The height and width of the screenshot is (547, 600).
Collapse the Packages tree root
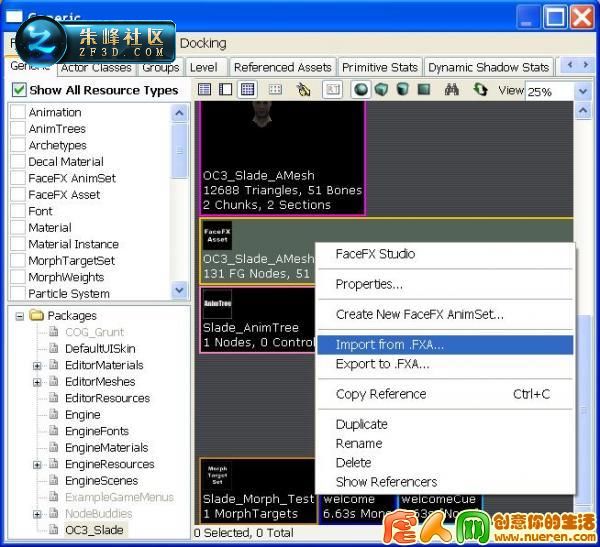pyautogui.click(x=20, y=316)
